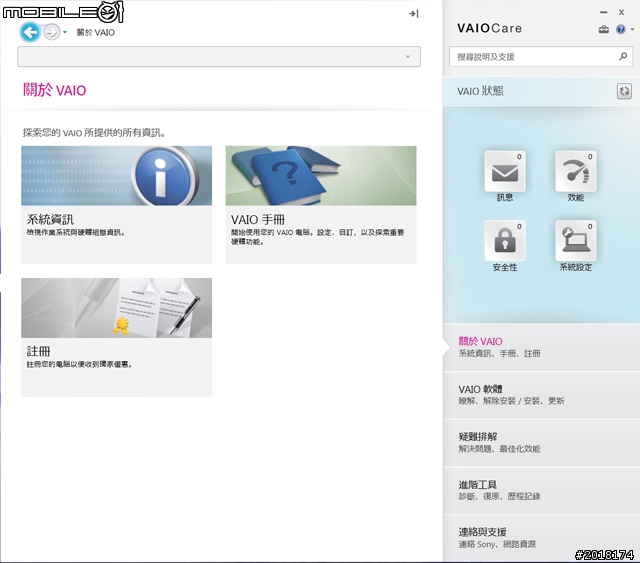Viewport: 640px width, 563px height.
Task: Close the VAIO Care window
Action: coord(621,13)
